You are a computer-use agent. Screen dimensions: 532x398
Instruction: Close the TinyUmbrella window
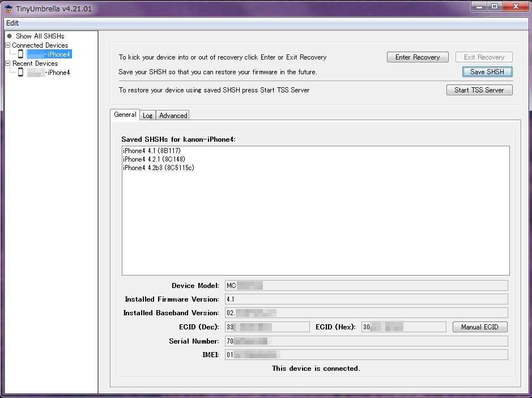coord(516,6)
